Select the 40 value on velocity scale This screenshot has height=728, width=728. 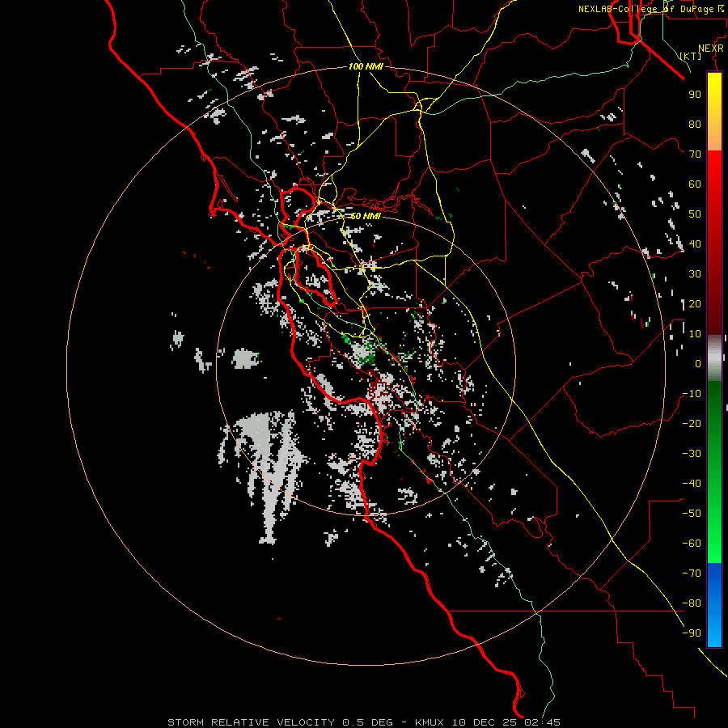[x=695, y=243]
